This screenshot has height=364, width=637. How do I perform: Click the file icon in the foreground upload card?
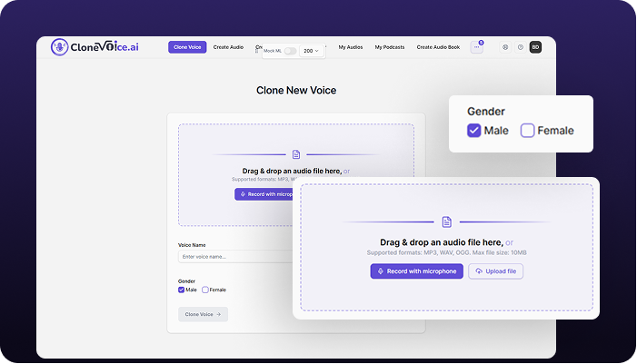point(446,221)
